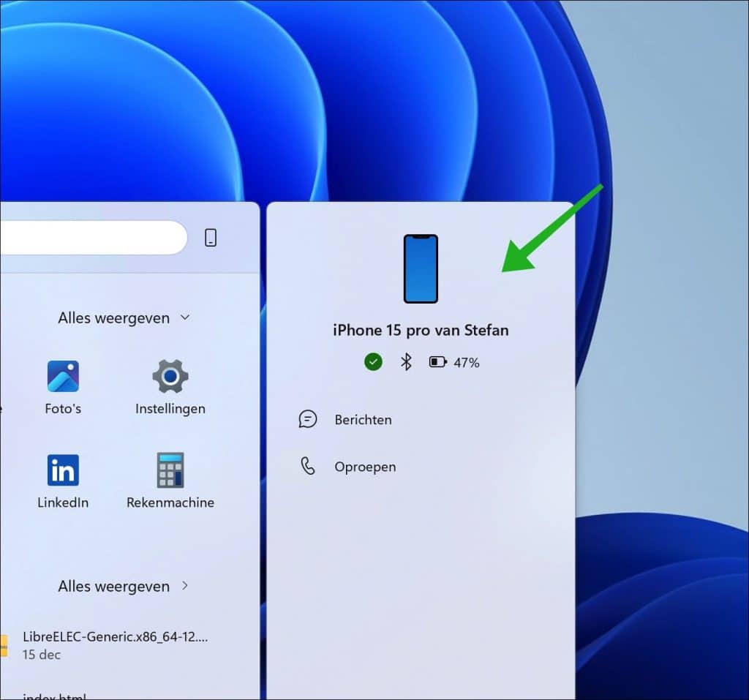Check the green connection status icon
This screenshot has height=700, width=749.
coord(373,361)
